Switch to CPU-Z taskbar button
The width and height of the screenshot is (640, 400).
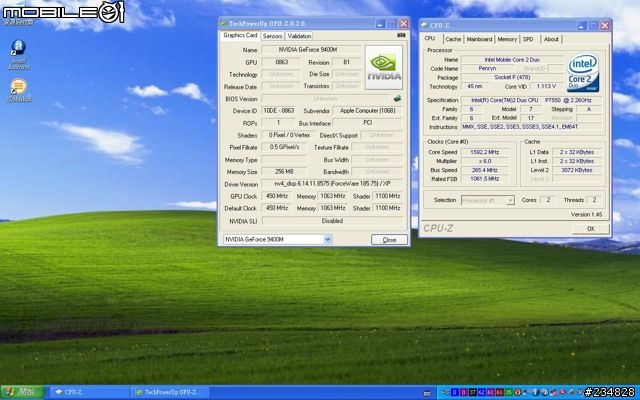pyautogui.click(x=90, y=393)
